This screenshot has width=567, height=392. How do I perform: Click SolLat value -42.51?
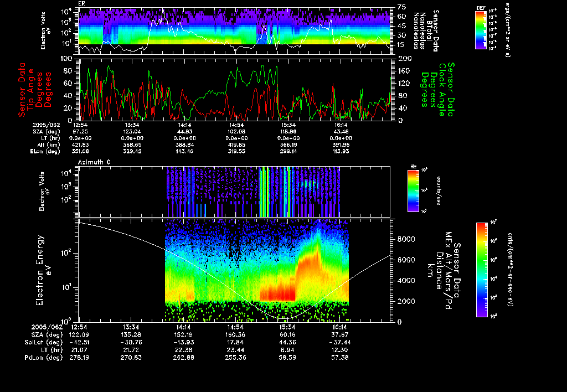click(79, 342)
